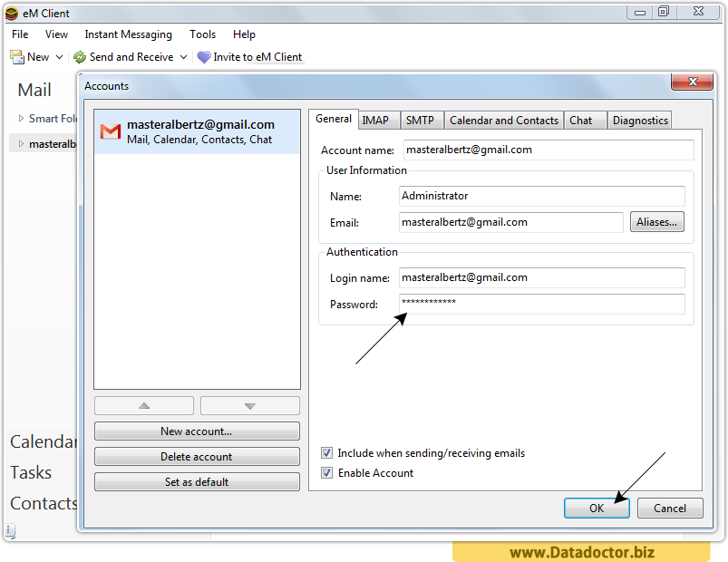The height and width of the screenshot is (562, 728).
Task: Expand the Smart Folders tree node
Action: (x=21, y=119)
